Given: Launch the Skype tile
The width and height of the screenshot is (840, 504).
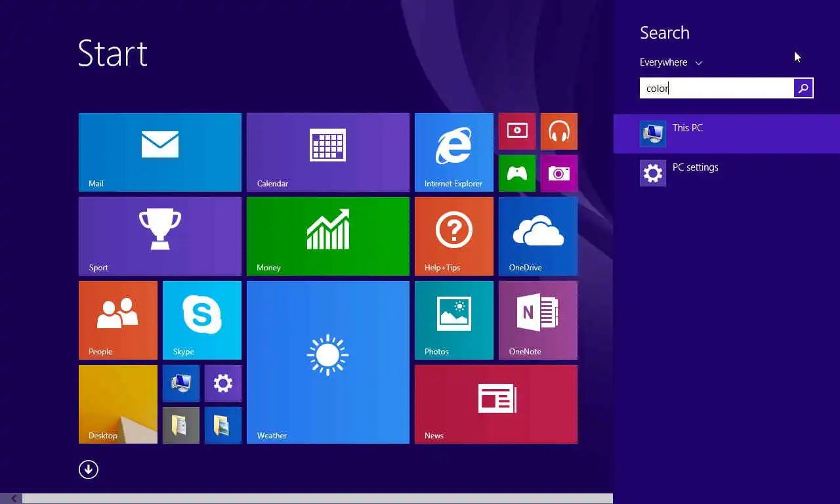Looking at the screenshot, I should 202,320.
